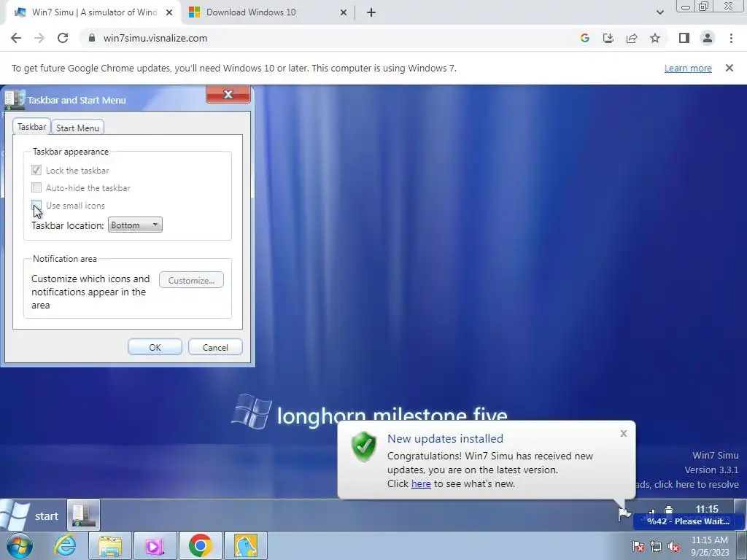Click the Google icon in address bar

pyautogui.click(x=584, y=38)
